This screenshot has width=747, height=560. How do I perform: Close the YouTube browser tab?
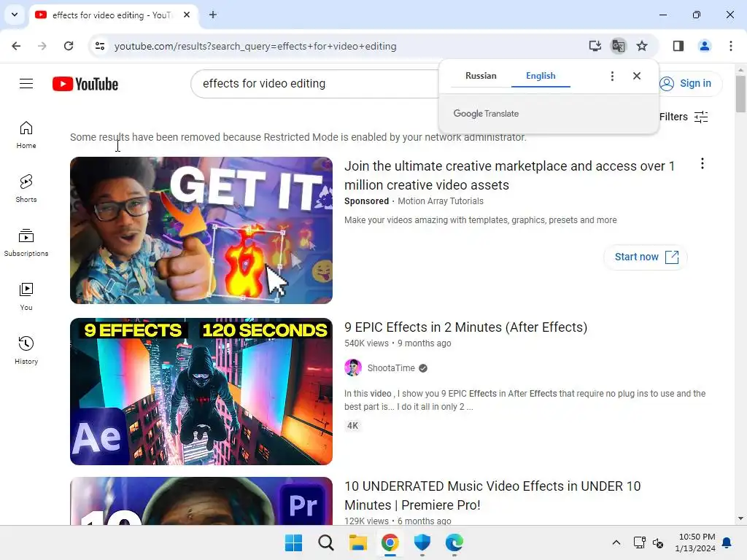pos(187,15)
